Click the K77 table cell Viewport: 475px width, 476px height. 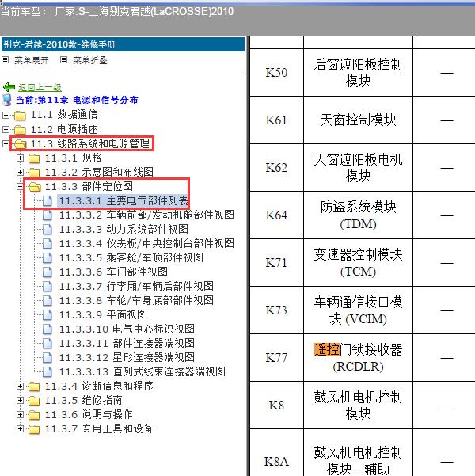pos(276,358)
